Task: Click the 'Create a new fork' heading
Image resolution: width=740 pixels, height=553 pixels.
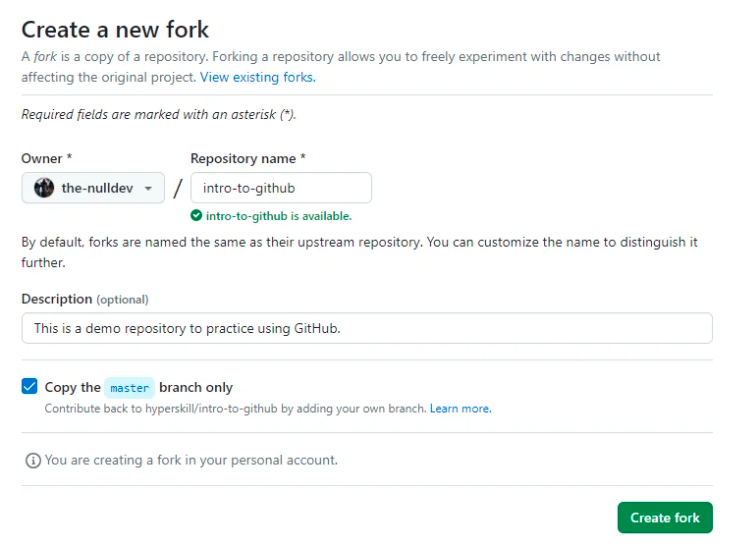Action: point(115,30)
